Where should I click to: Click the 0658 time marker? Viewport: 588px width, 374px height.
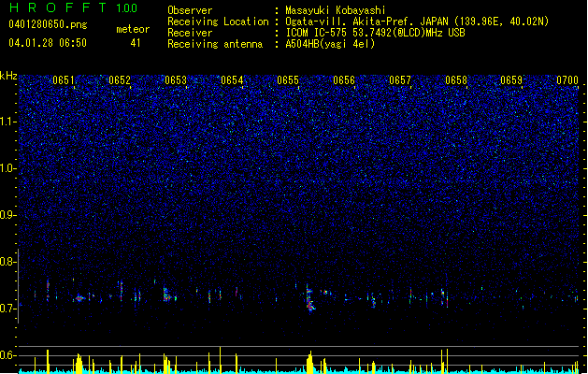pyautogui.click(x=456, y=80)
